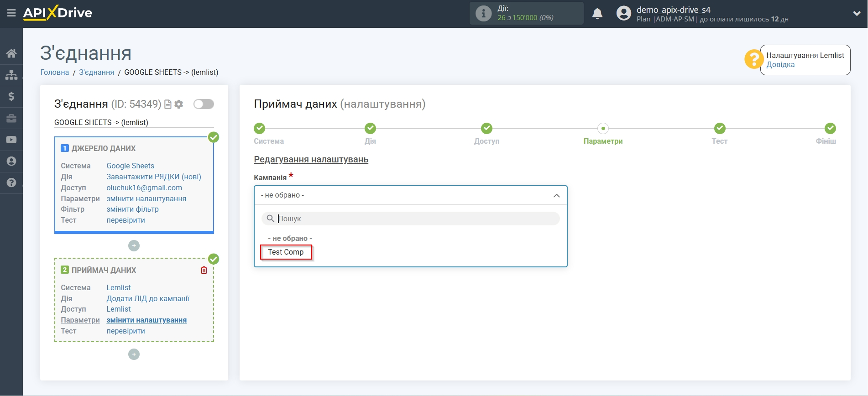Open the З'єднання breadcrumb link
The height and width of the screenshot is (396, 868).
tap(96, 73)
